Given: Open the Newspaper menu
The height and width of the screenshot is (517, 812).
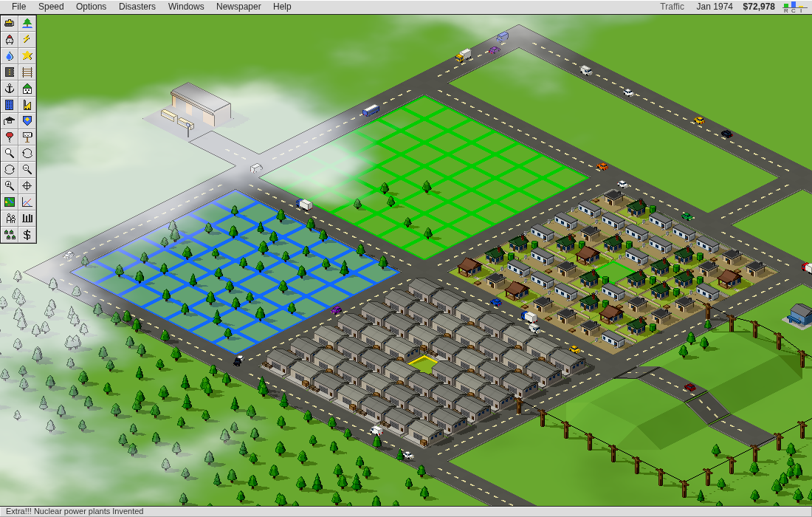Looking at the screenshot, I should 238,7.
